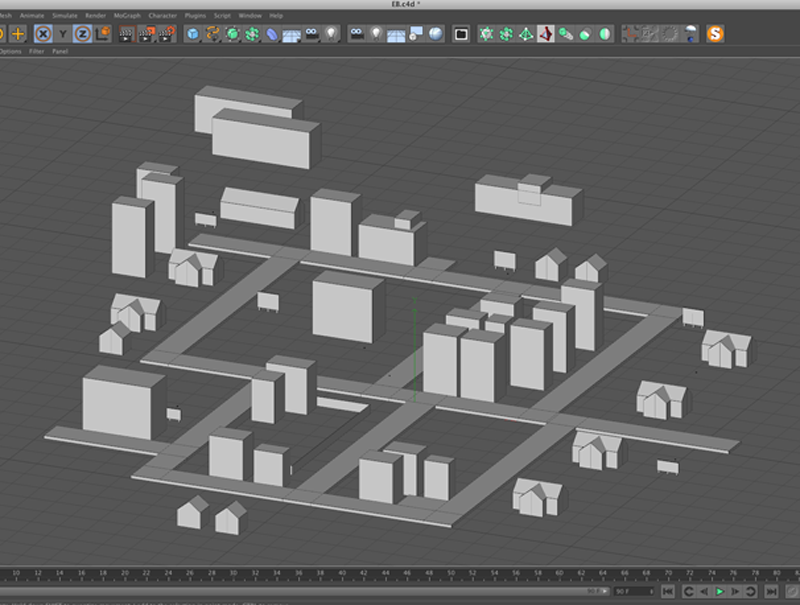Open the purple deformer objects icon

(x=272, y=34)
